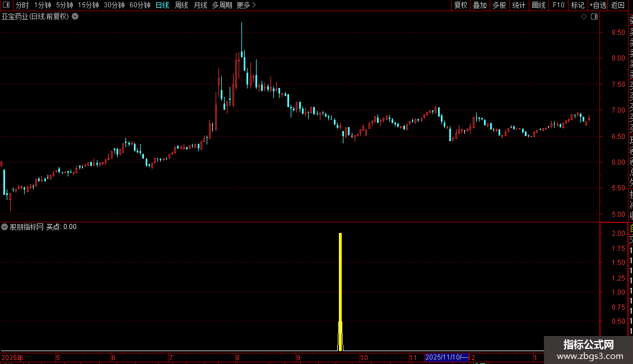The image size is (633, 364).
Task: Click the 买点: 0.00 indicator value
Action: pyautogui.click(x=62, y=227)
